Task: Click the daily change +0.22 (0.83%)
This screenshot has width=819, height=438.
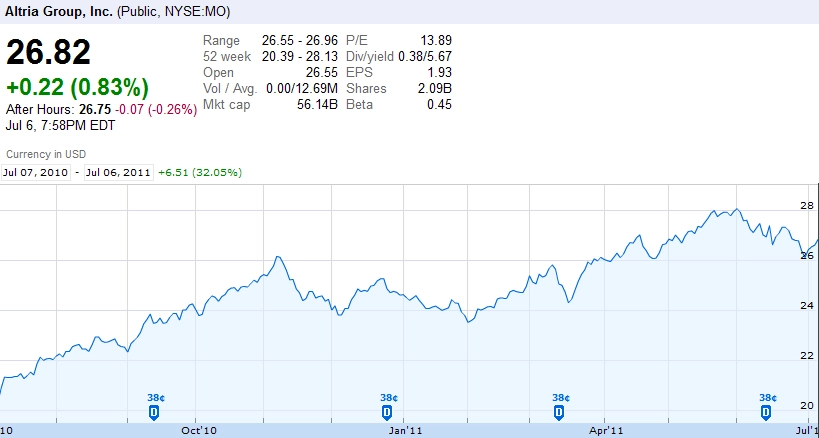Action: [77, 88]
